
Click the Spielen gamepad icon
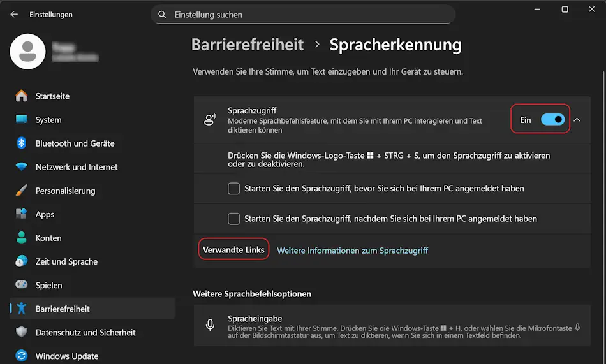[21, 284]
